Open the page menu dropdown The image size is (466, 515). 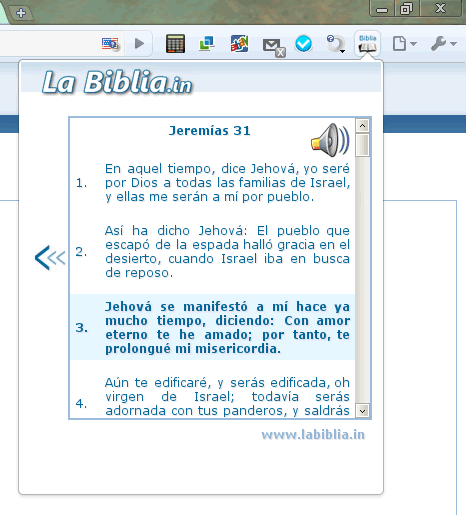point(404,44)
